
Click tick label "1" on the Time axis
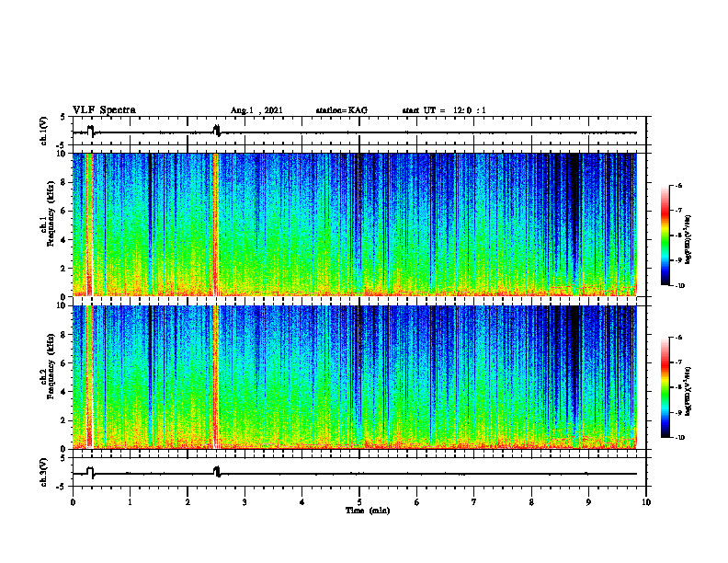pyautogui.click(x=130, y=502)
